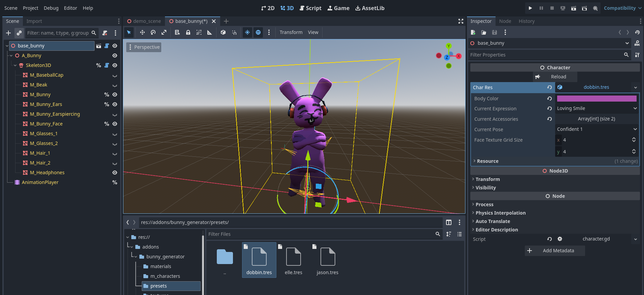
Task: Run the project with Play button
Action: click(x=530, y=8)
